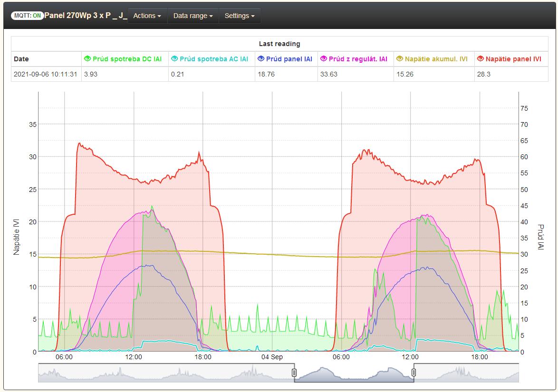Click the selected window in range overview
The image size is (558, 392).
(354, 373)
